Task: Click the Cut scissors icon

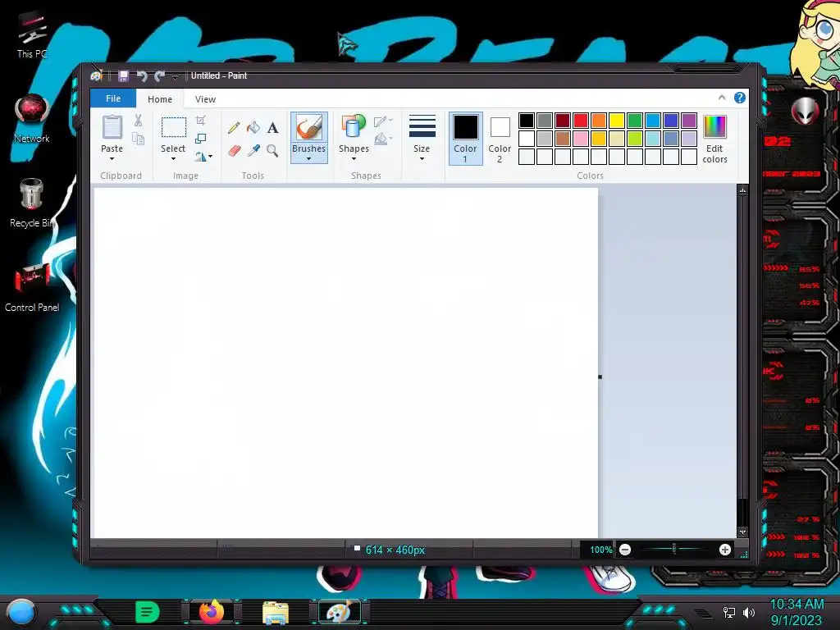Action: (x=138, y=121)
